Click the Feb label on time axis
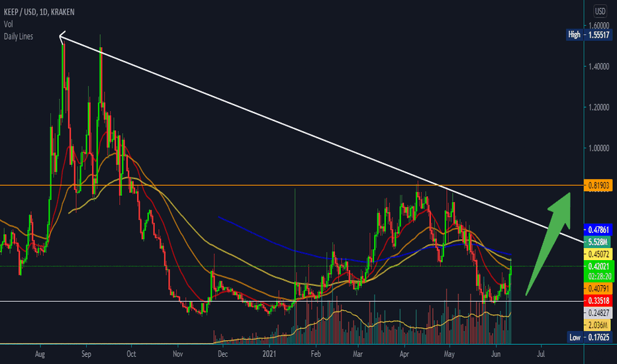617x364 pixels. point(316,354)
